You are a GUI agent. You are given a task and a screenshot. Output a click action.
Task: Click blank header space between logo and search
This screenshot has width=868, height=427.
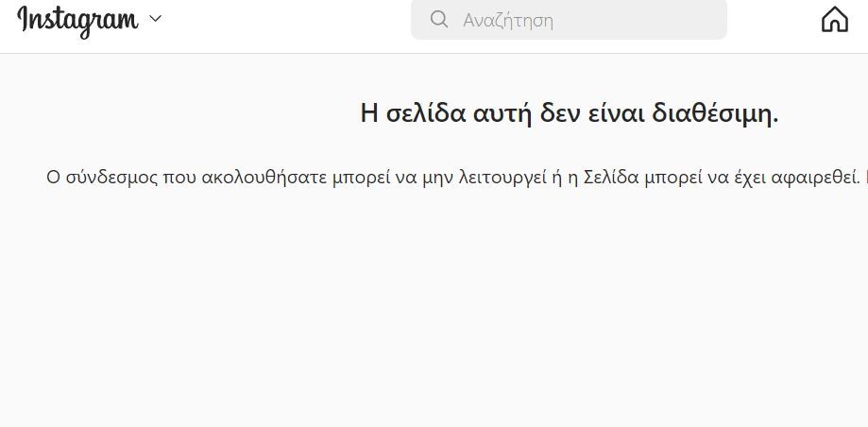(286, 22)
